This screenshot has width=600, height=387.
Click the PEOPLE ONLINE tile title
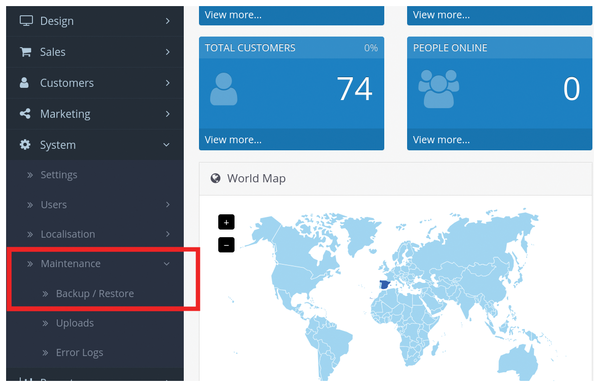[450, 48]
